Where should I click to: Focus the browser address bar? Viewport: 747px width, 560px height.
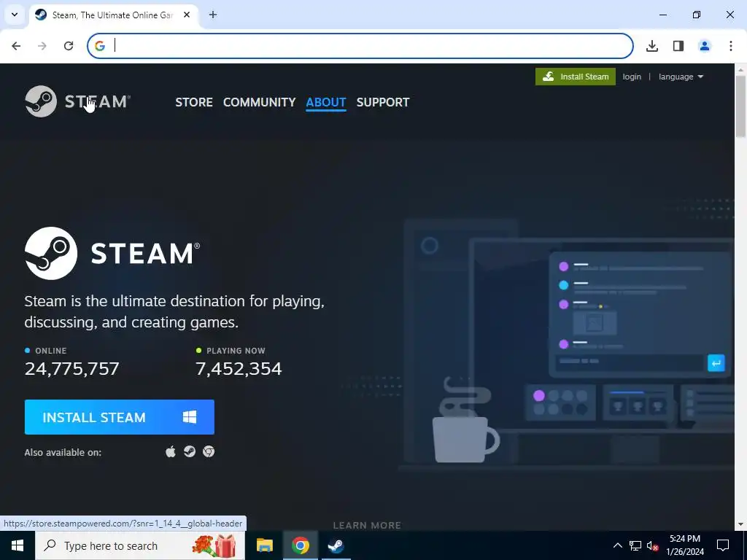pyautogui.click(x=360, y=46)
